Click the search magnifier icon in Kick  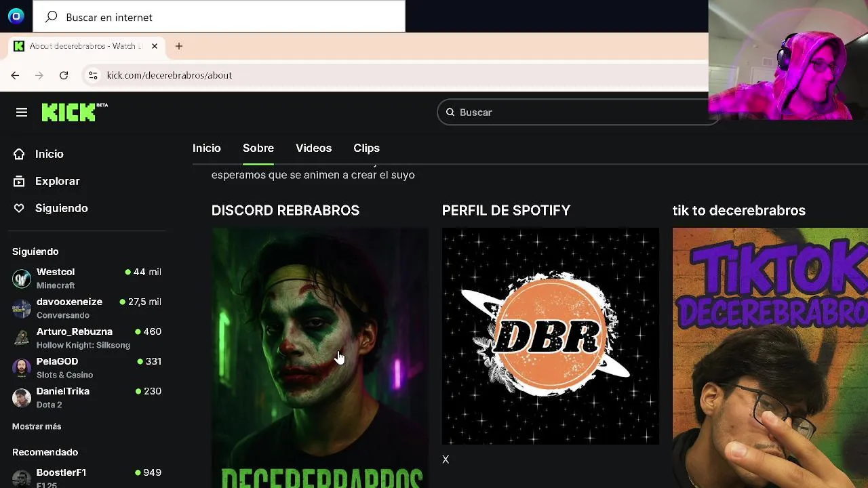click(450, 113)
